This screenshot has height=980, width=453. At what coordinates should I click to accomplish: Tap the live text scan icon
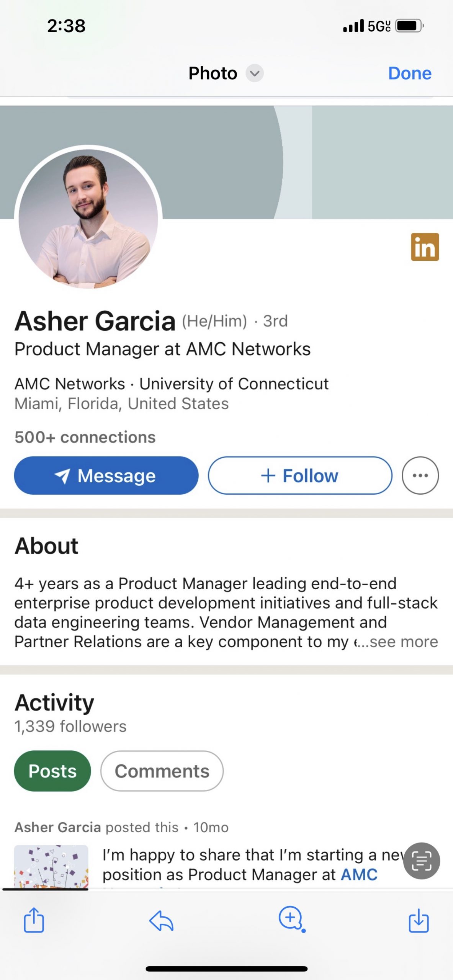tap(422, 861)
